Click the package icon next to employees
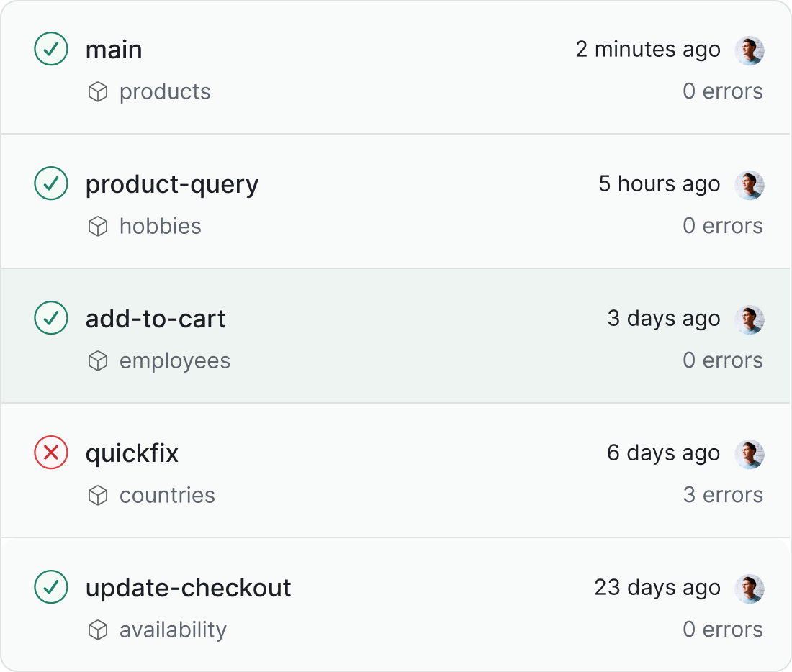The width and height of the screenshot is (792, 672). click(98, 360)
